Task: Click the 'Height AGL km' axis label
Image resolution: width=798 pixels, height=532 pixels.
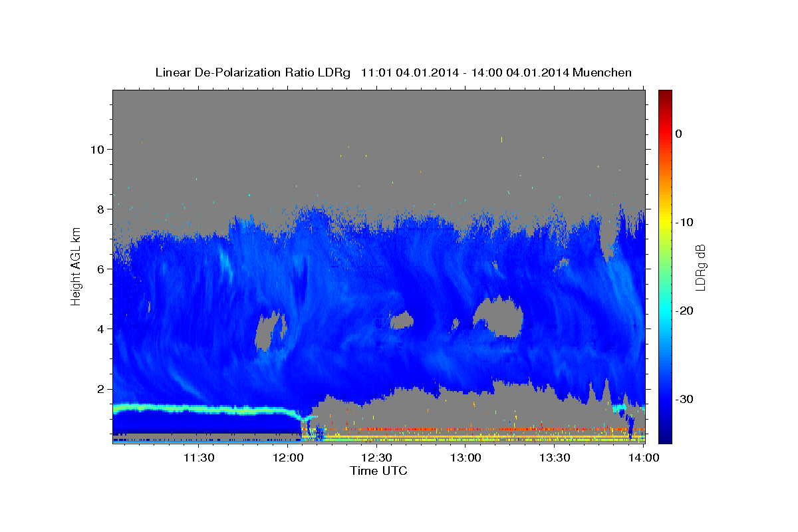Action: click(76, 266)
